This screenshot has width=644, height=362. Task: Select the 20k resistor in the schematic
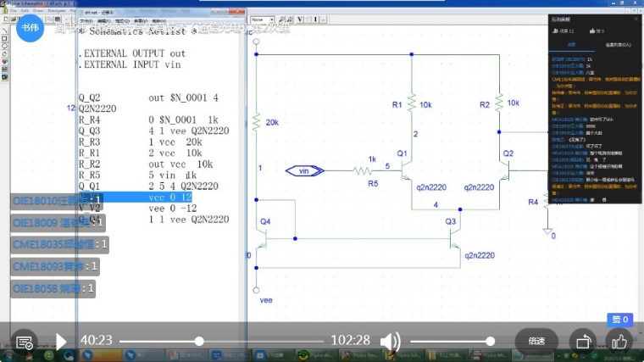pyautogui.click(x=256, y=122)
